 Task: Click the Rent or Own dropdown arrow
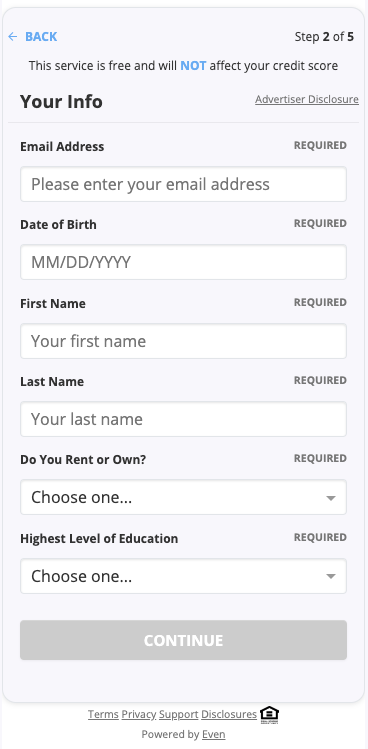330,498
